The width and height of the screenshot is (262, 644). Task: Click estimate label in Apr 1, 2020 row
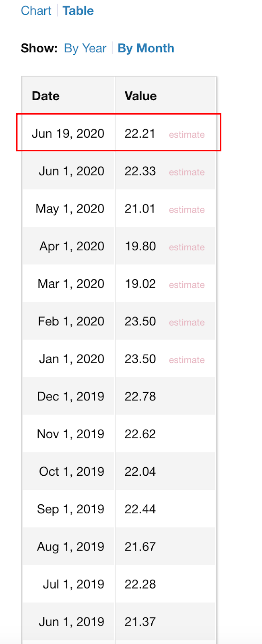187,247
